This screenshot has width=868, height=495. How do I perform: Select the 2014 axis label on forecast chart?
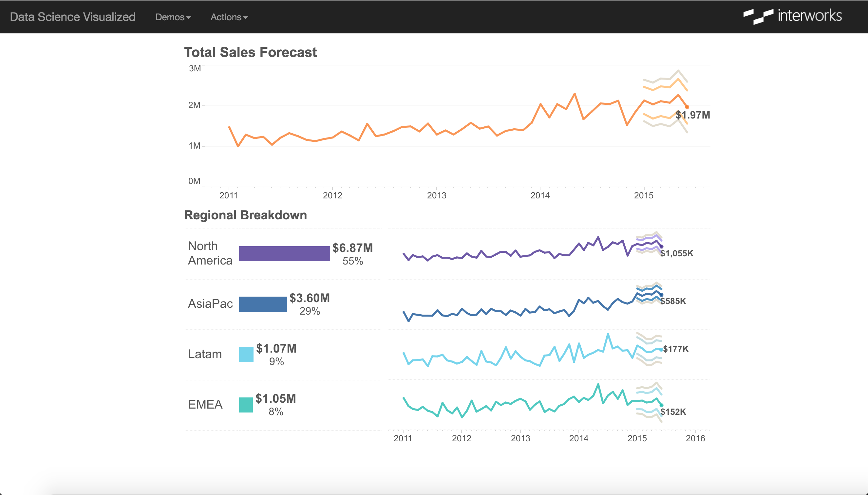[x=540, y=195]
